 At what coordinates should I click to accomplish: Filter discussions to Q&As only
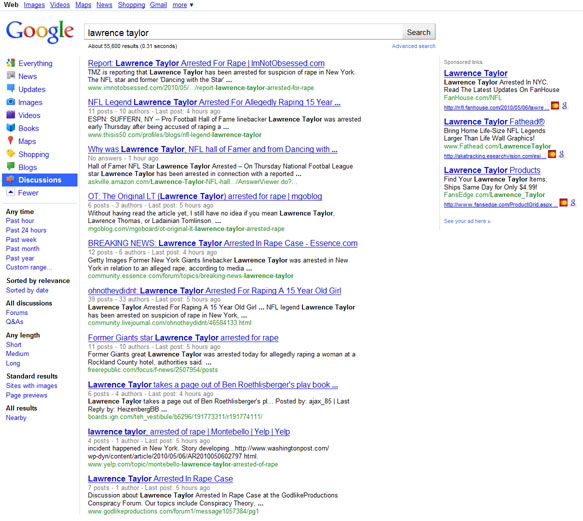pyautogui.click(x=15, y=322)
